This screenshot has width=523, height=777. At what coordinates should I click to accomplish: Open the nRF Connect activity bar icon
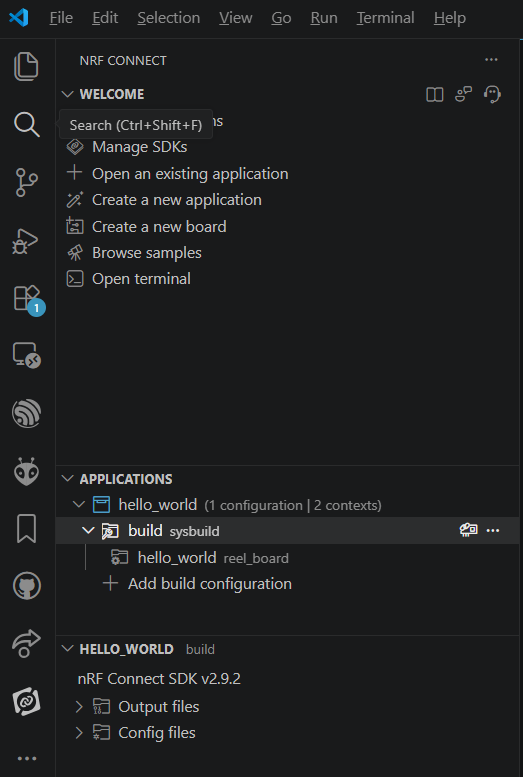(x=26, y=701)
